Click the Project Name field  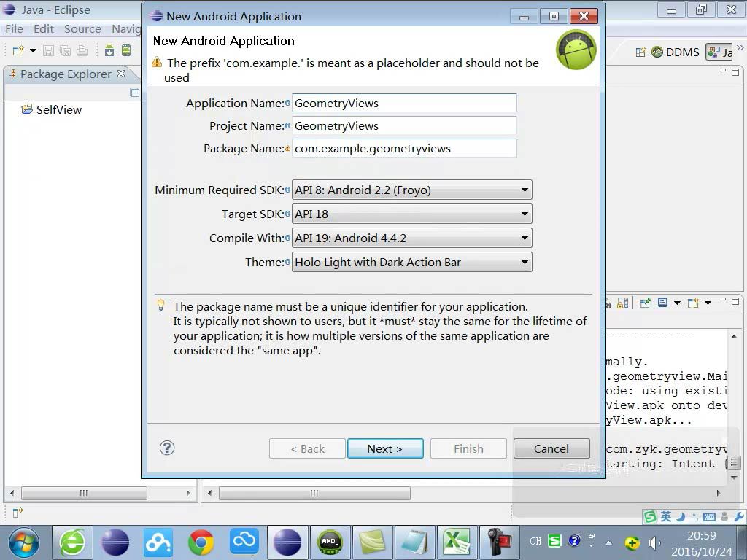[x=404, y=125]
